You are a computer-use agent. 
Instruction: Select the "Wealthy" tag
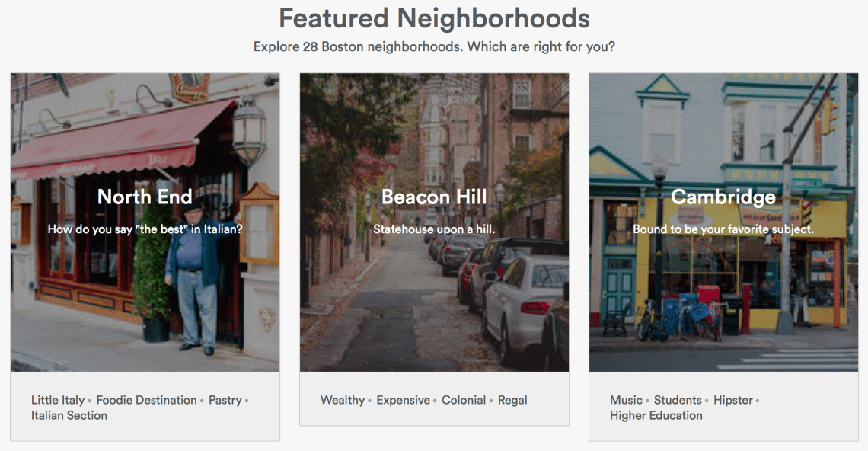tap(343, 400)
